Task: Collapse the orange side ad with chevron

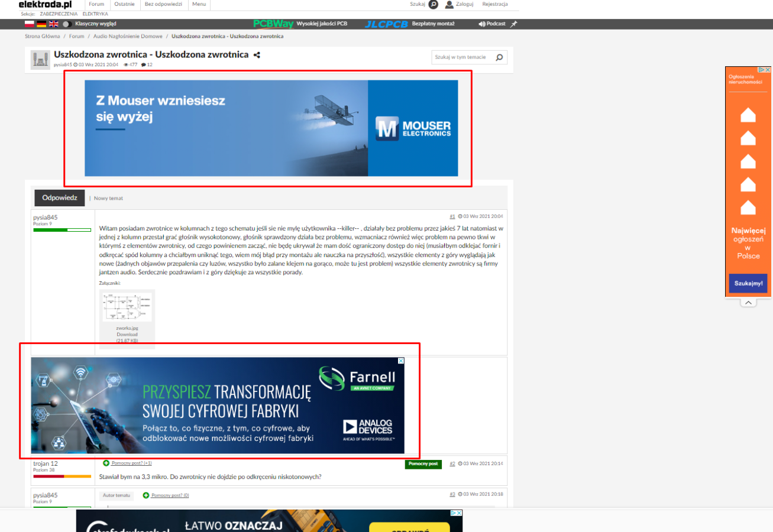Action: pyautogui.click(x=748, y=303)
